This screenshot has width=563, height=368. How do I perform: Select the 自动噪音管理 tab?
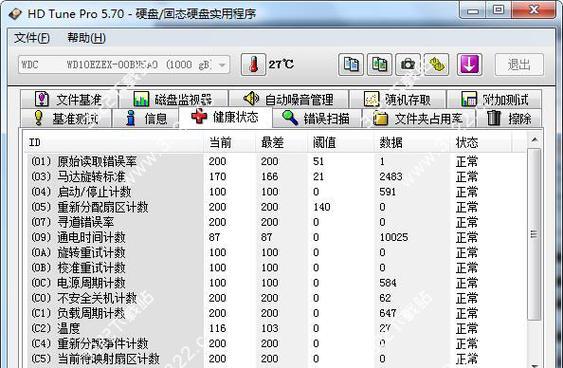coord(289,99)
